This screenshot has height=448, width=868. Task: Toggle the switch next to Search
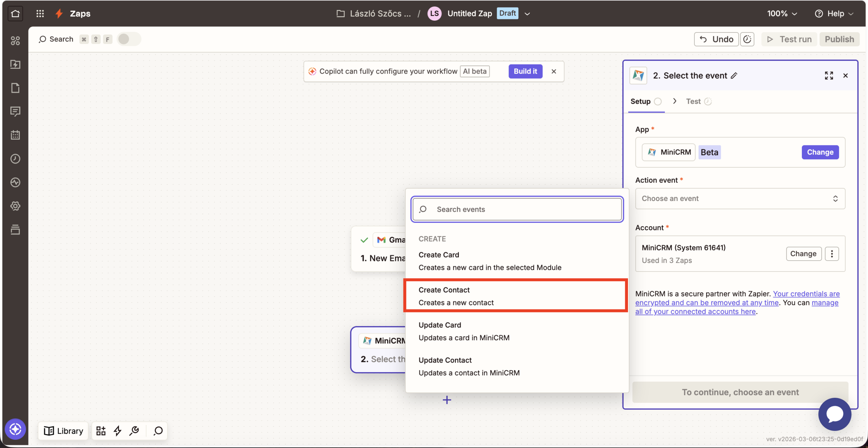click(x=129, y=39)
